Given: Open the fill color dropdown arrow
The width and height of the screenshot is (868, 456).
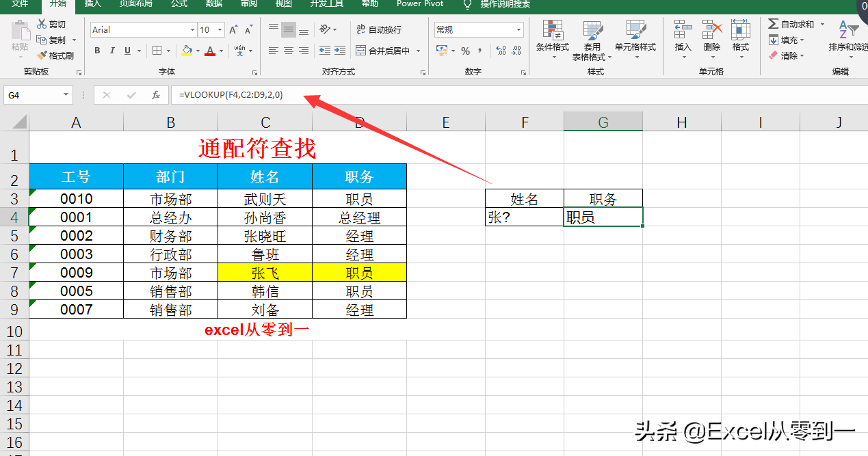Looking at the screenshot, I should (198, 51).
